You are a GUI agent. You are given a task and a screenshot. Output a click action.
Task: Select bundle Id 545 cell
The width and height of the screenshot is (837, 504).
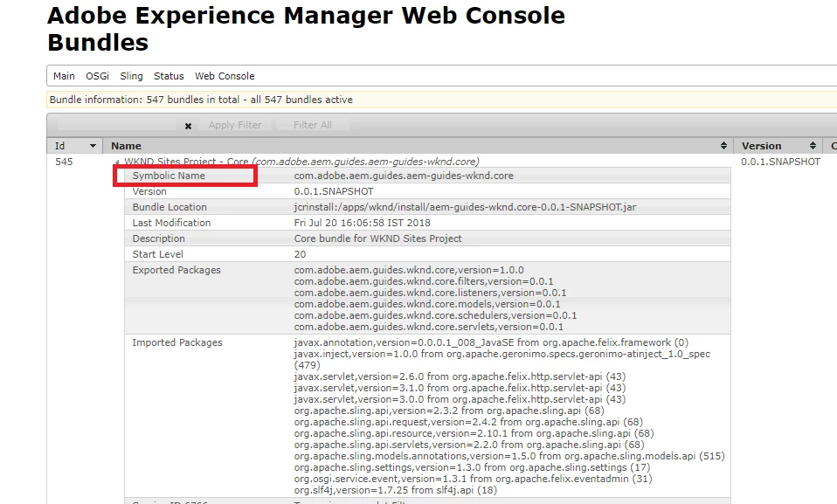point(64,162)
